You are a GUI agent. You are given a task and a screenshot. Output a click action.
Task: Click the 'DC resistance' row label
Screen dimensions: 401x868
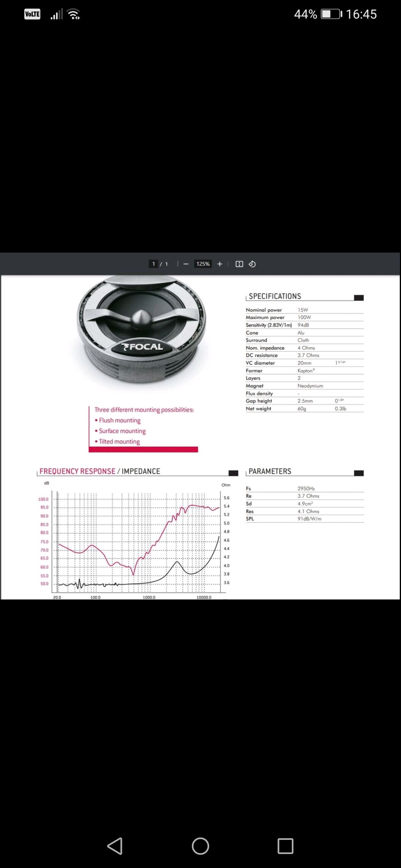262,355
